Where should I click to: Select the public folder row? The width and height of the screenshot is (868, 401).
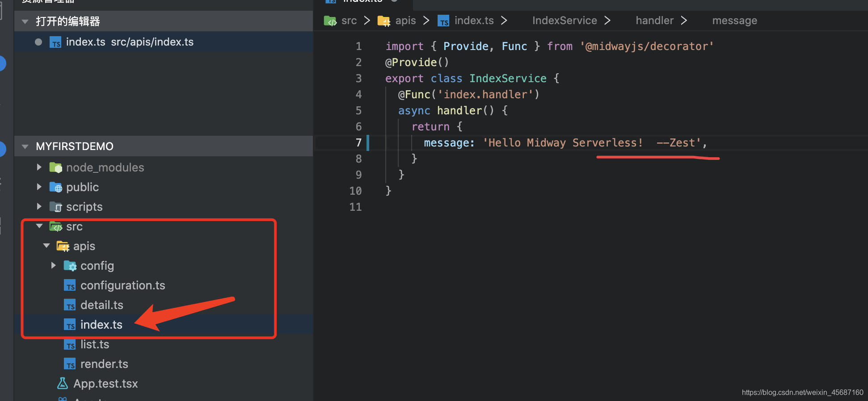click(164, 187)
